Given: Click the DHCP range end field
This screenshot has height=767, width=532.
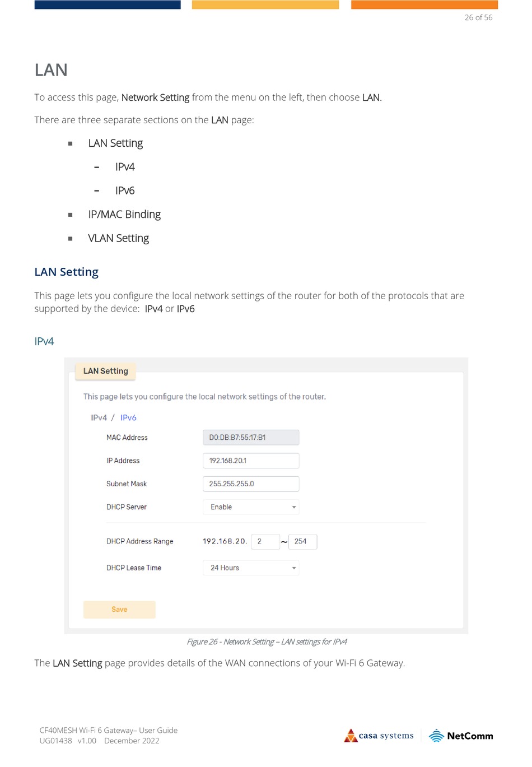Looking at the screenshot, I should point(302,542).
